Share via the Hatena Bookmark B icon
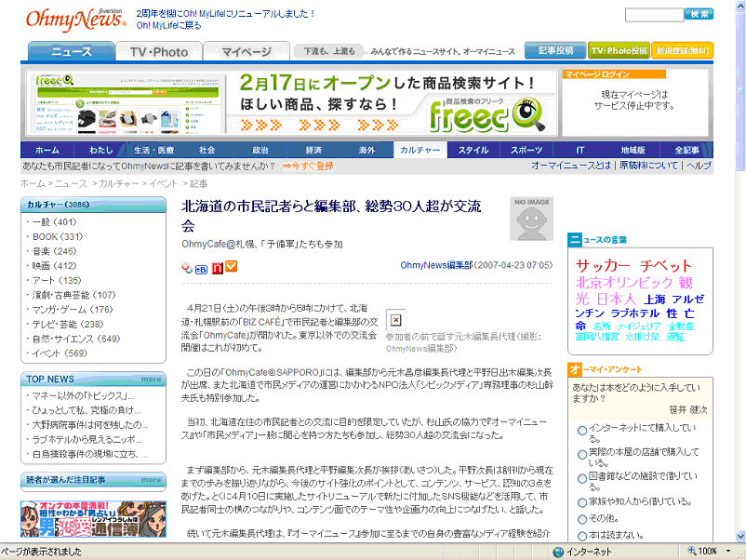 [201, 269]
